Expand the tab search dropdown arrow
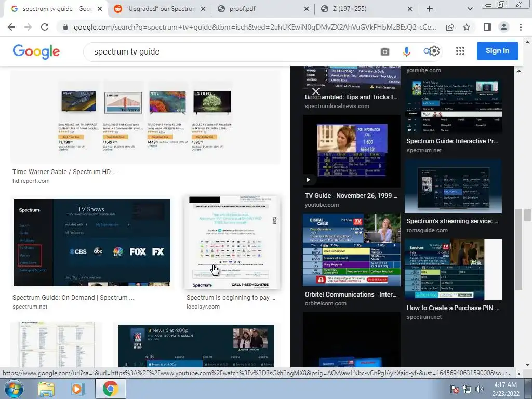Viewport: 532px width, 399px height. point(470,9)
